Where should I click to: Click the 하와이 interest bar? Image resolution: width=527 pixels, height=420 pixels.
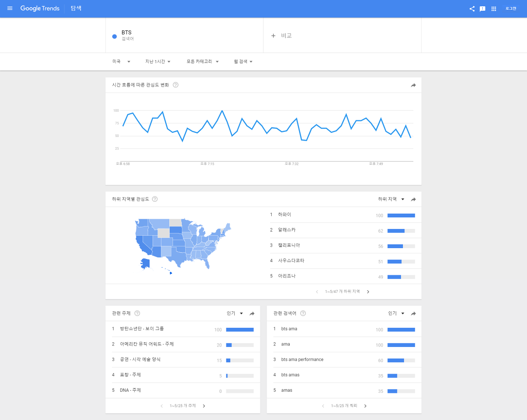point(401,215)
